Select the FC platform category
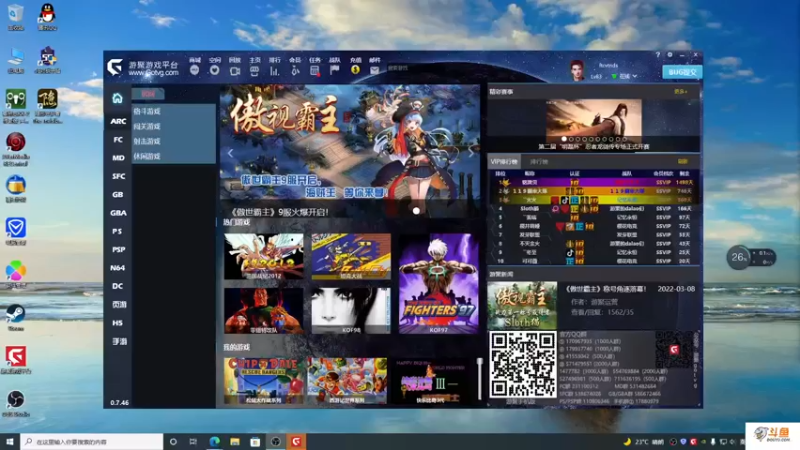 pos(118,139)
